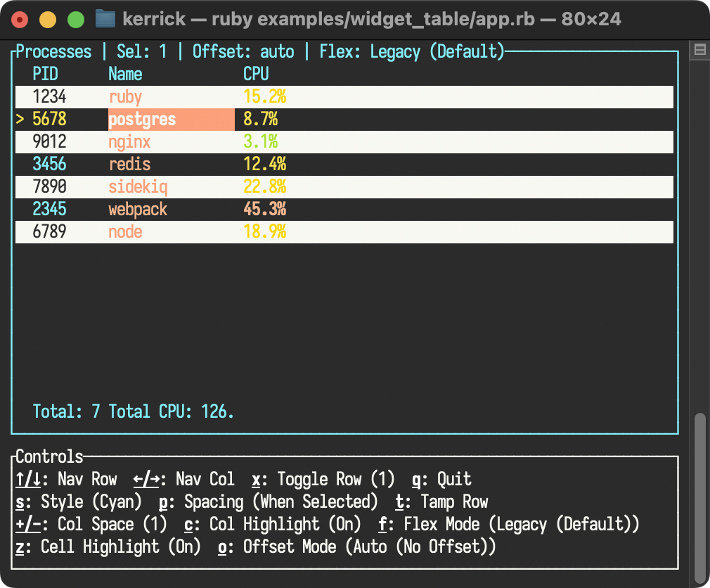Select PID cell 7890
The image size is (710, 588).
(x=49, y=186)
